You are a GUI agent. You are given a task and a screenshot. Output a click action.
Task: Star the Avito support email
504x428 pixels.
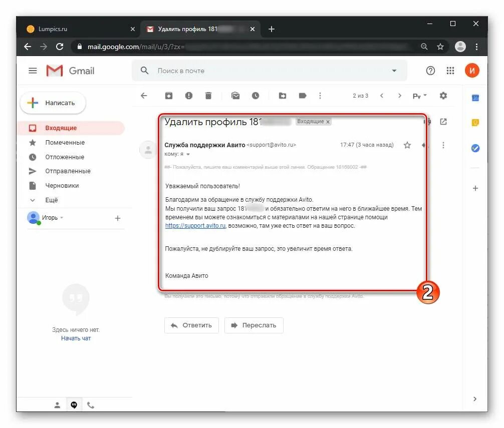[x=407, y=145]
